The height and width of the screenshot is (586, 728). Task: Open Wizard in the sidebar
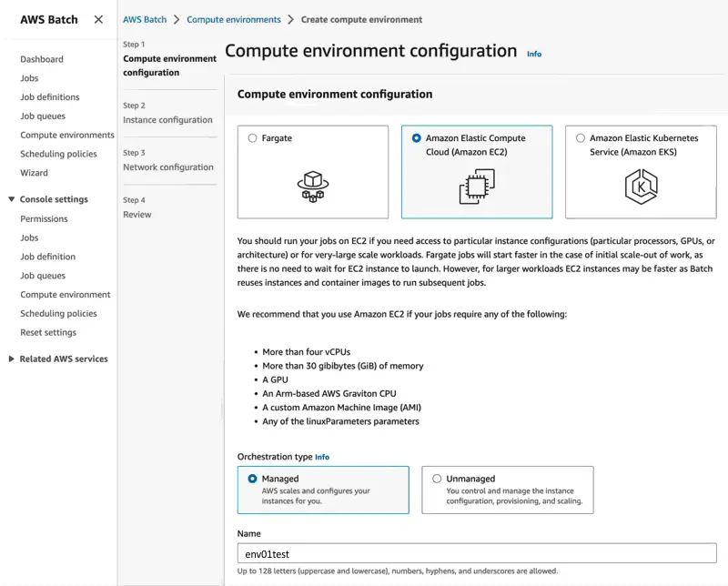pyautogui.click(x=34, y=173)
